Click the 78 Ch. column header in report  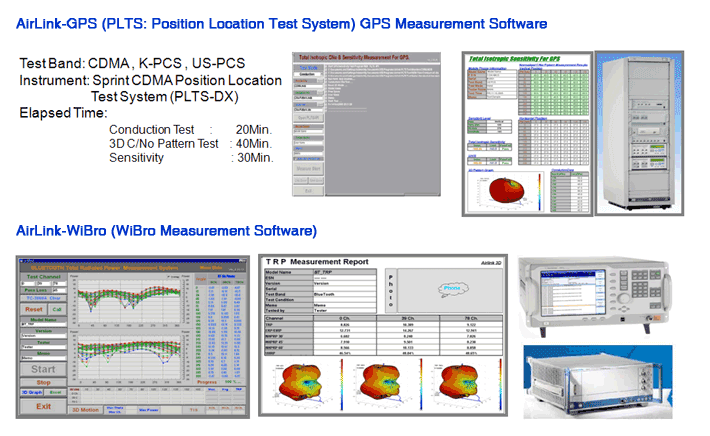470,318
